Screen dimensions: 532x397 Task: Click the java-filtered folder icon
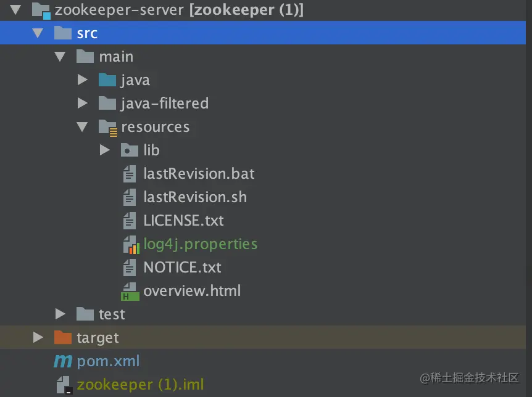coord(107,103)
